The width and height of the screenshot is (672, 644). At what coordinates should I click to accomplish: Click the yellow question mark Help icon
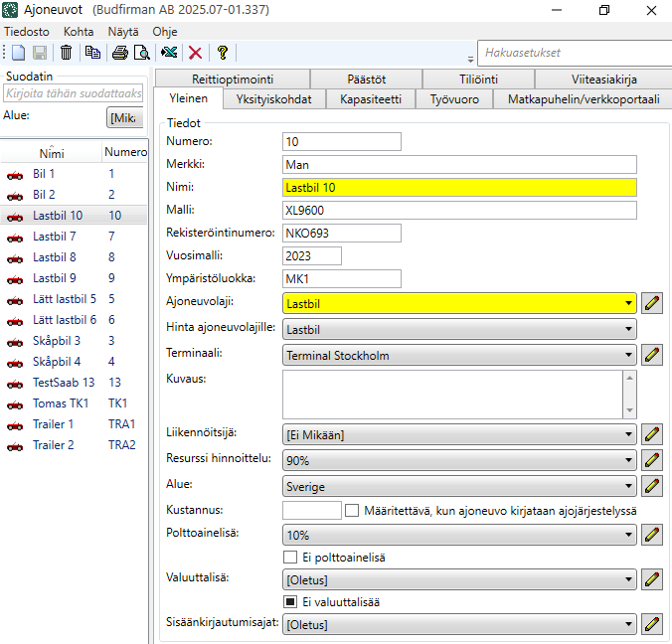[x=223, y=53]
